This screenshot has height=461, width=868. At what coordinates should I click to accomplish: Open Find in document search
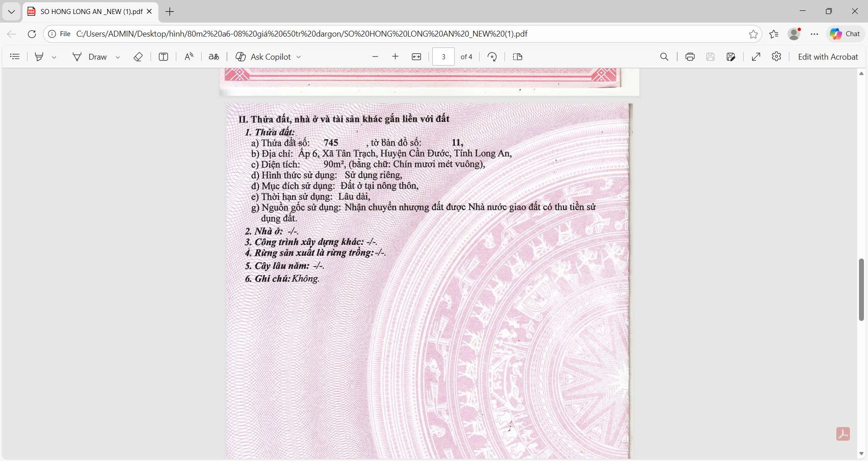664,56
